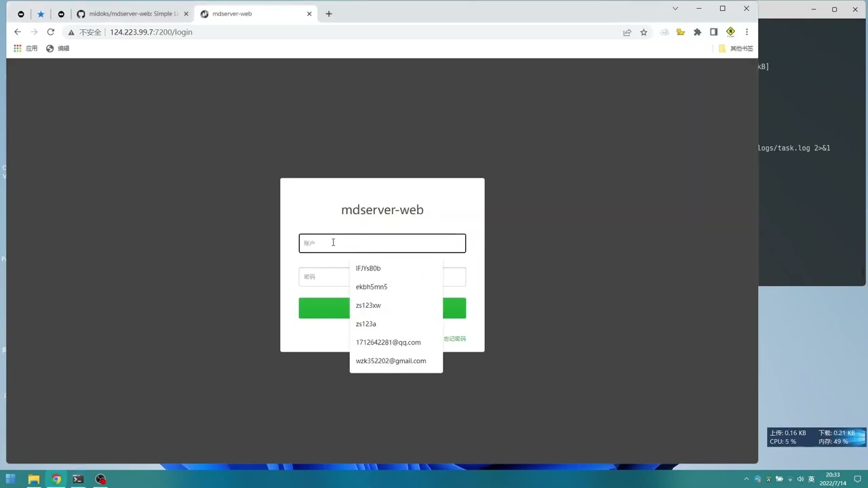Click the recorder app taskbar icon
Image resolution: width=868 pixels, height=488 pixels.
(100, 479)
